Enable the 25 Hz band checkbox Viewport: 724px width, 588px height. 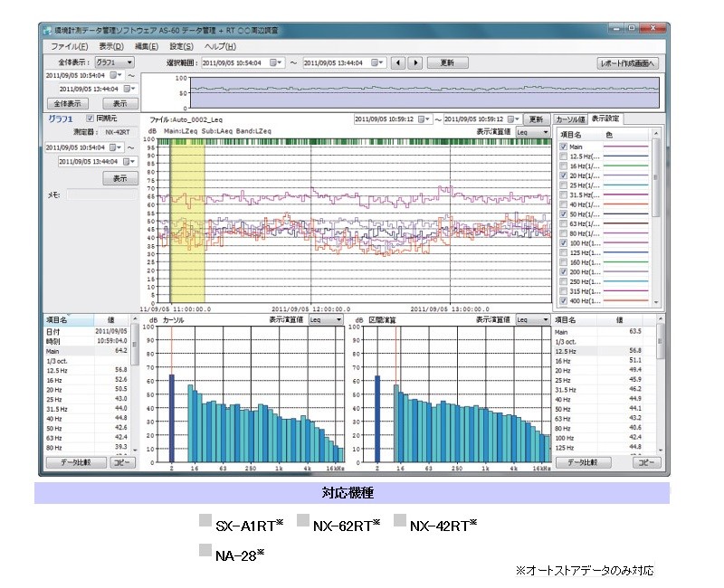click(x=563, y=185)
